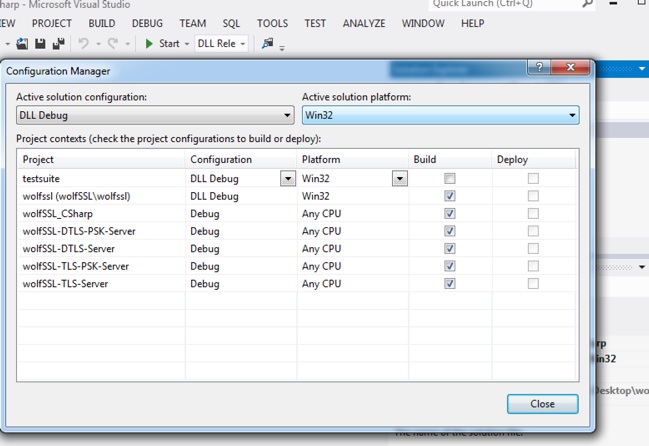Select the testsuite project row
Viewport: 649px width, 446px height.
tap(297, 178)
